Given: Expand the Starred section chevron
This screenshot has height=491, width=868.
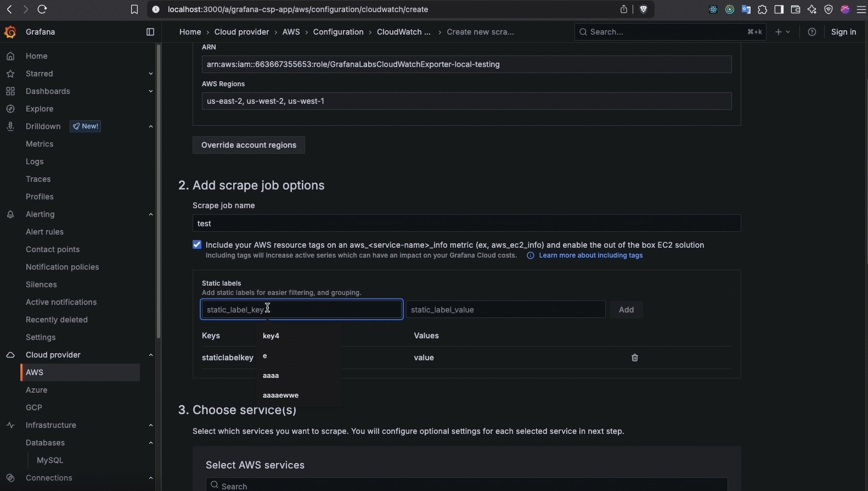Looking at the screenshot, I should 150,74.
